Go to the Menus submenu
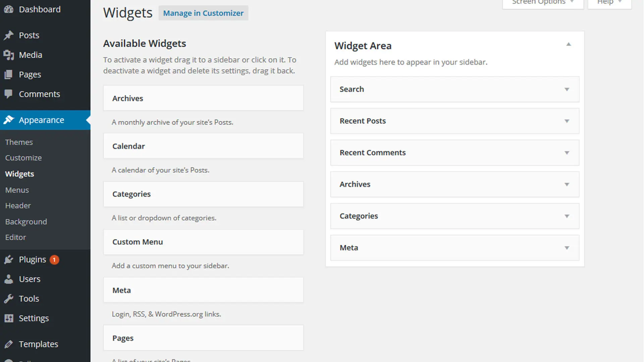Screen dimensions: 644x362 [17, 190]
